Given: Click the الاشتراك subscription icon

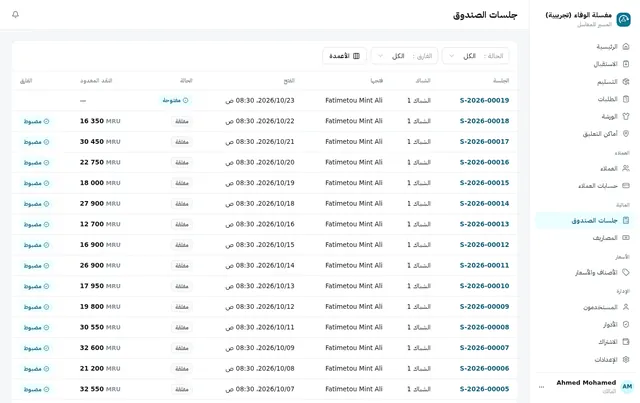Looking at the screenshot, I should 626,342.
